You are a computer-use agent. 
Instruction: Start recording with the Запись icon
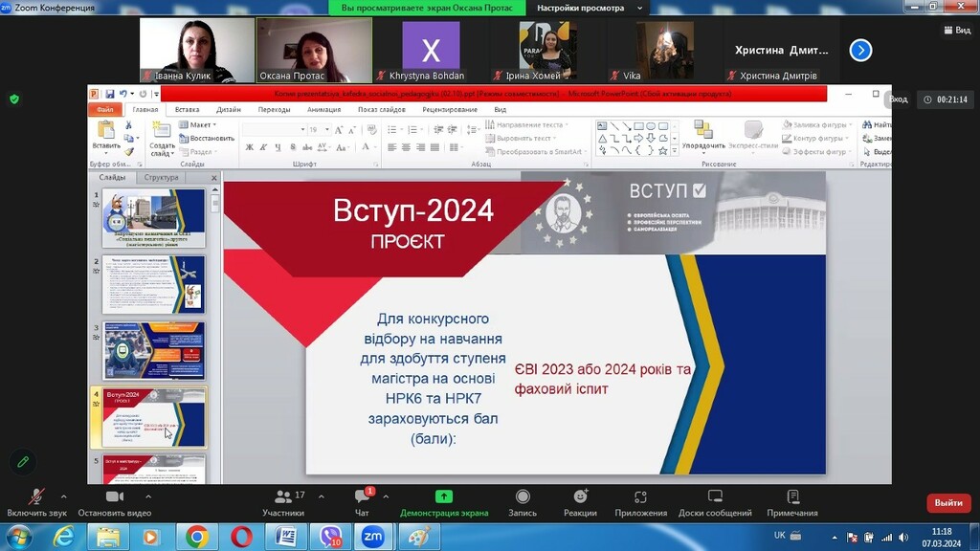(x=523, y=497)
